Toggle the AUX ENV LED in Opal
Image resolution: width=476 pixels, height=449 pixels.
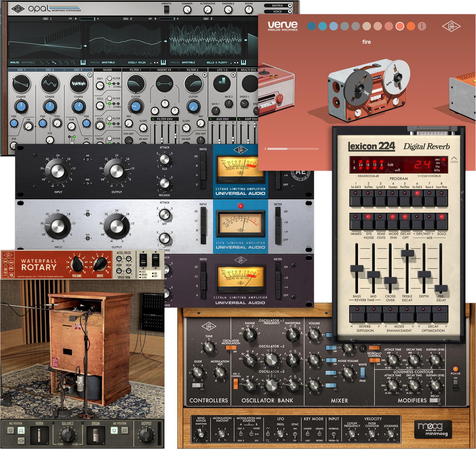[211, 119]
